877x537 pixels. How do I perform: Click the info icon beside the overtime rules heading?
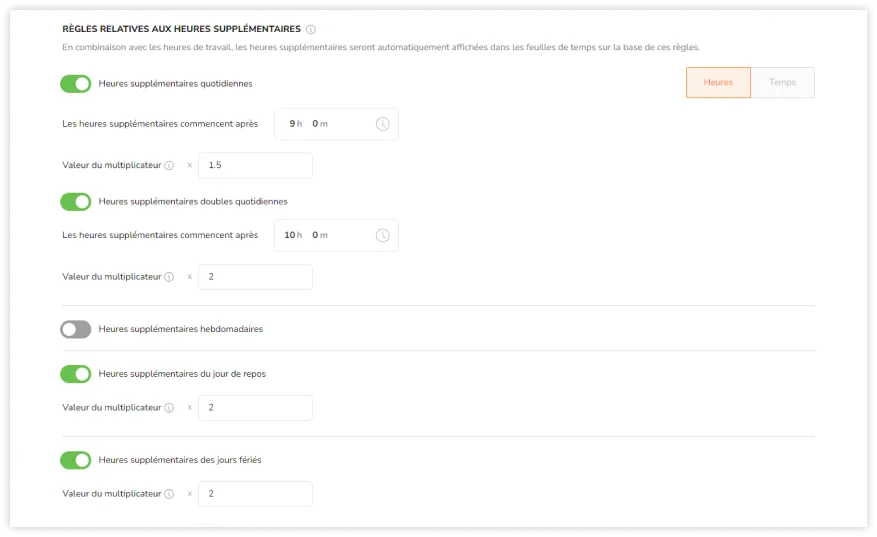tap(311, 29)
